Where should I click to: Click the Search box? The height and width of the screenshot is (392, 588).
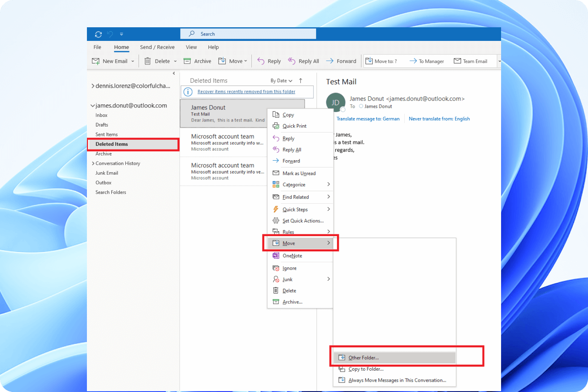tap(248, 34)
